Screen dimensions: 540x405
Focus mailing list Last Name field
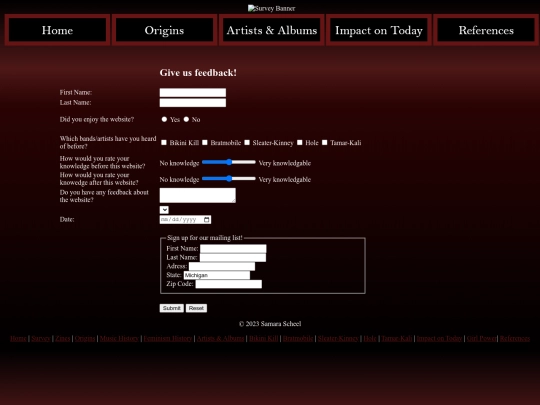tap(233, 258)
